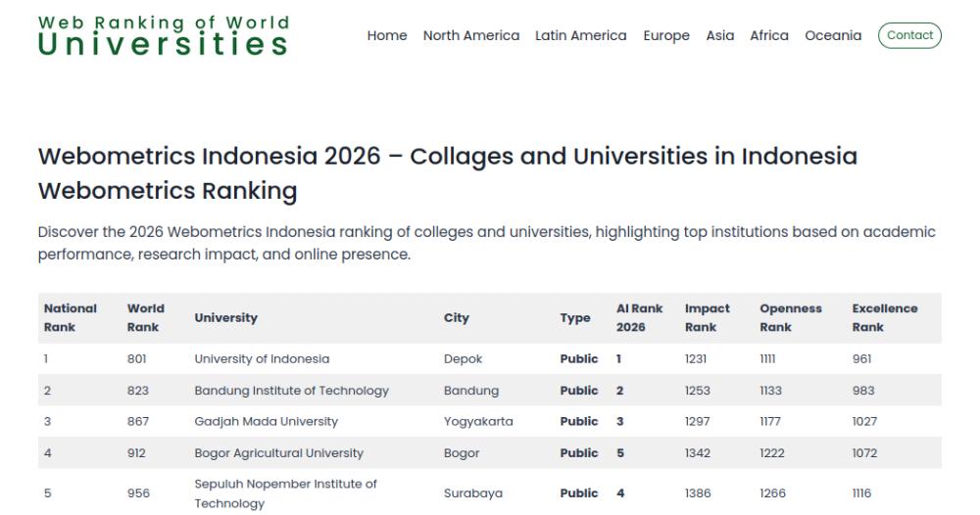Click Public type in Bogor Agricultural University row
The height and width of the screenshot is (515, 980).
(579, 453)
